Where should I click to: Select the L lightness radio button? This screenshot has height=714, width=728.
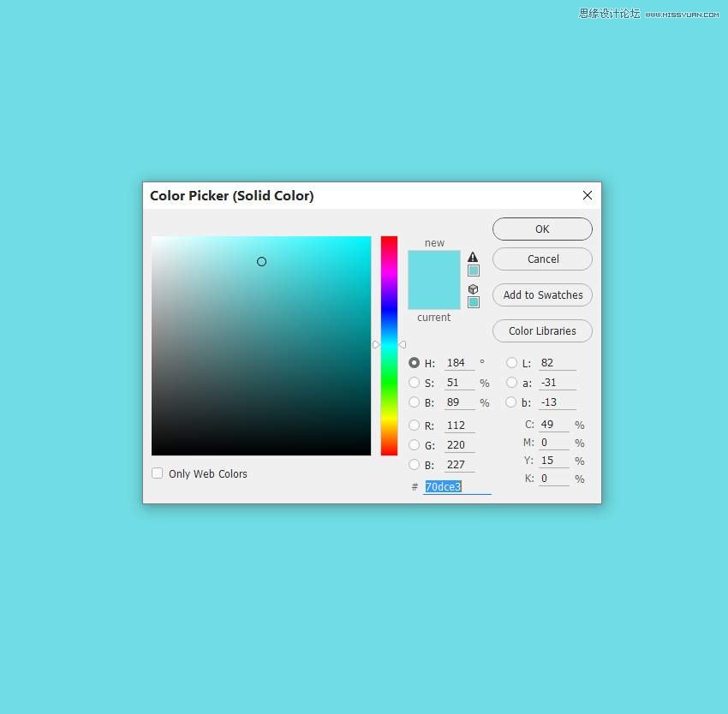point(512,363)
